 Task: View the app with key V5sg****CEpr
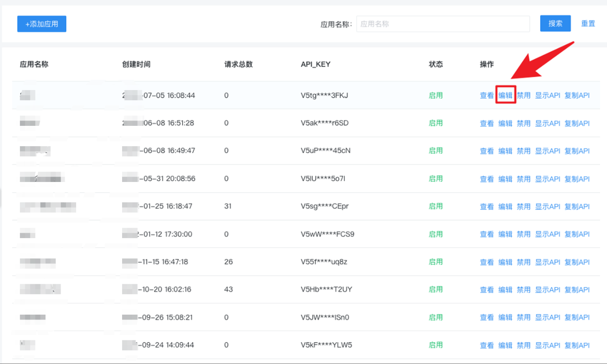486,207
